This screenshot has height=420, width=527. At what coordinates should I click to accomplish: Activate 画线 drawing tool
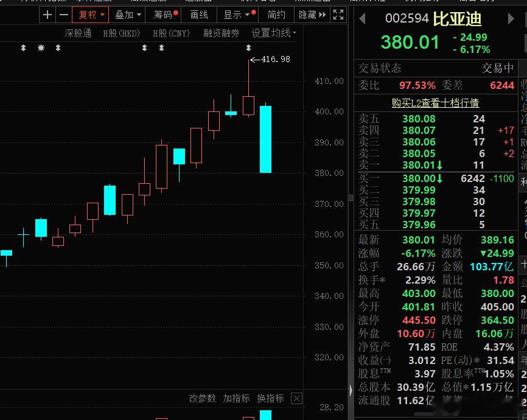[x=199, y=15]
